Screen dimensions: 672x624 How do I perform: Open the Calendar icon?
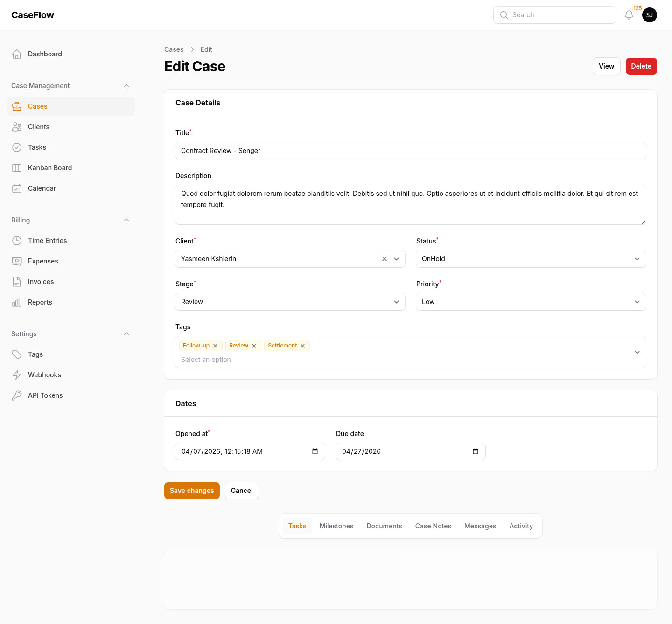tap(17, 188)
